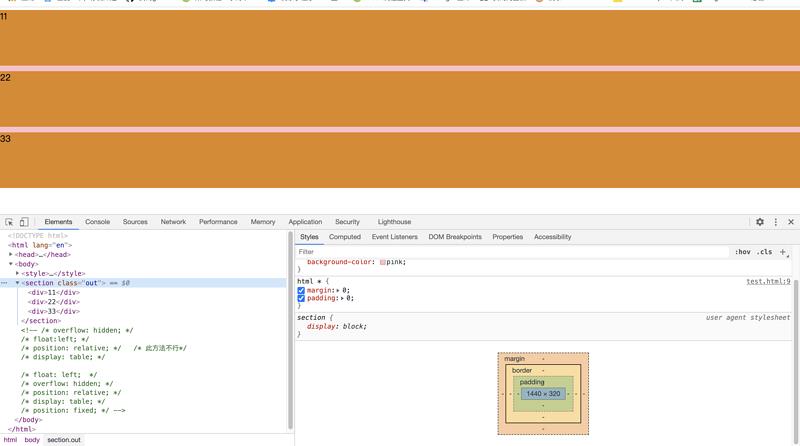Expand the head element node
The width and height of the screenshot is (800, 446).
(x=11, y=254)
